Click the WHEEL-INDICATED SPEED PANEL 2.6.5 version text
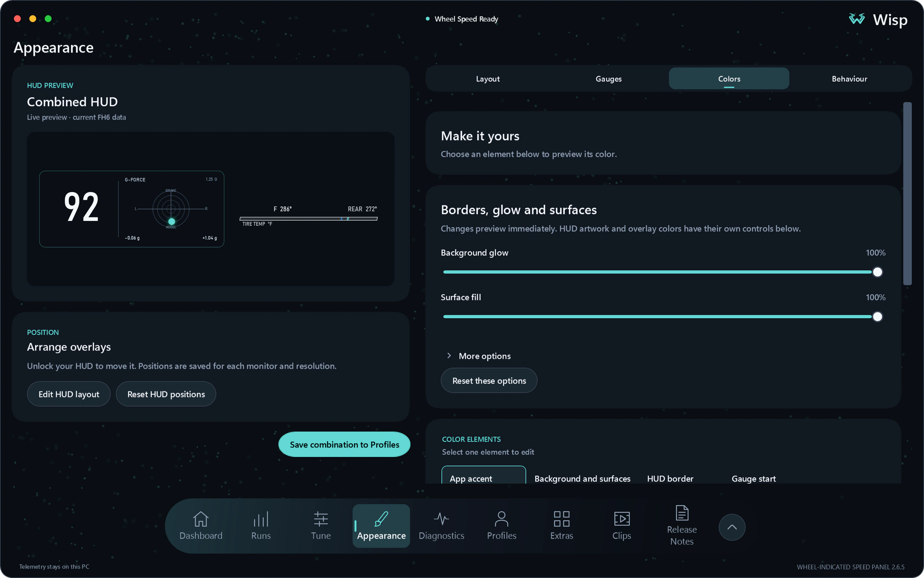The width and height of the screenshot is (924, 578). (x=850, y=567)
